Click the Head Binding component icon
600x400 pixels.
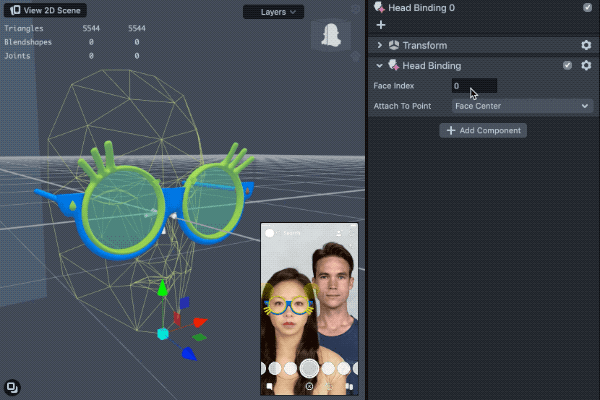[394, 66]
